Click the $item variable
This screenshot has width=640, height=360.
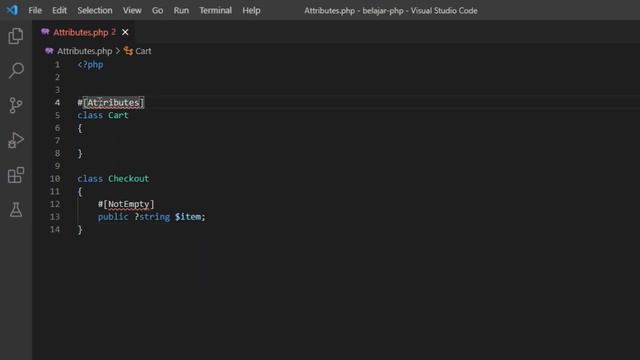188,217
